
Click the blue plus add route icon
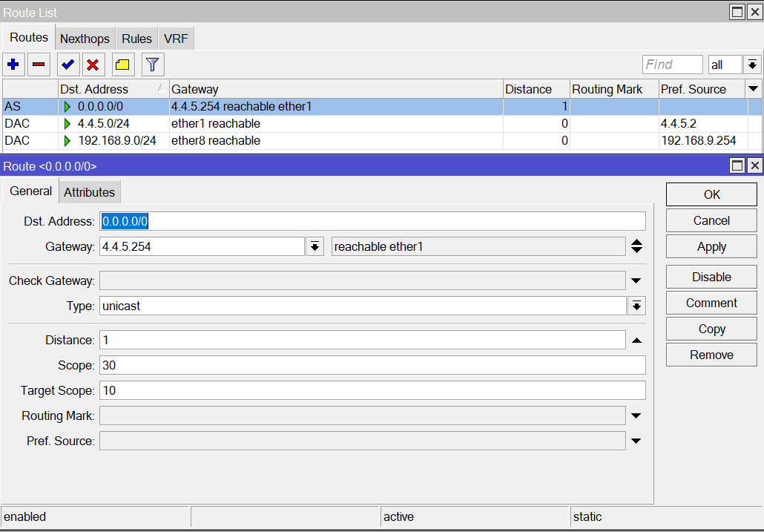click(13, 65)
